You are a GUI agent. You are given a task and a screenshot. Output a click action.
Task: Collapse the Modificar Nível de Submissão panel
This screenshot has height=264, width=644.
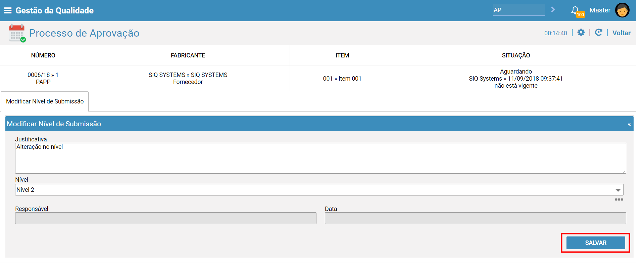(x=629, y=124)
